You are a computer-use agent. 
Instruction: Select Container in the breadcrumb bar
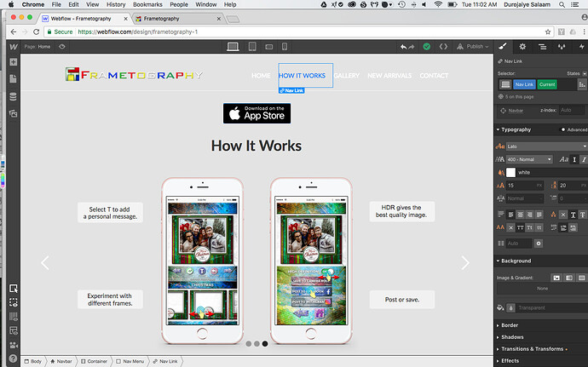tap(94, 361)
